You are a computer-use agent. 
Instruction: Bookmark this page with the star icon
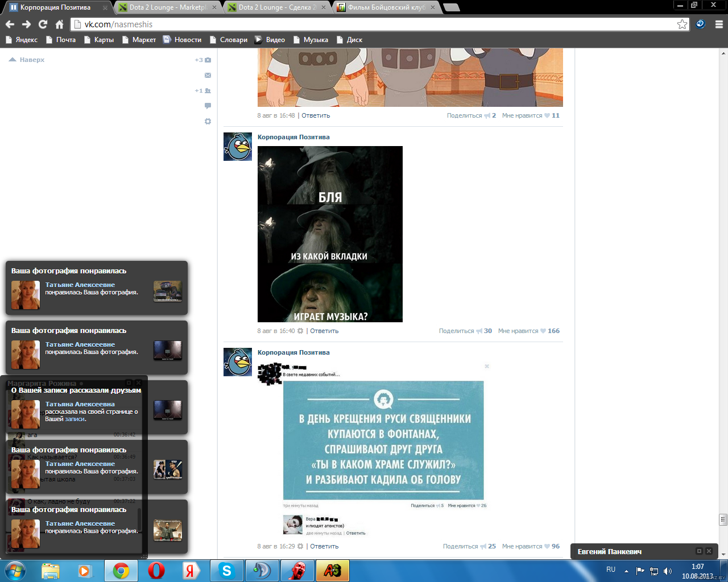(682, 24)
